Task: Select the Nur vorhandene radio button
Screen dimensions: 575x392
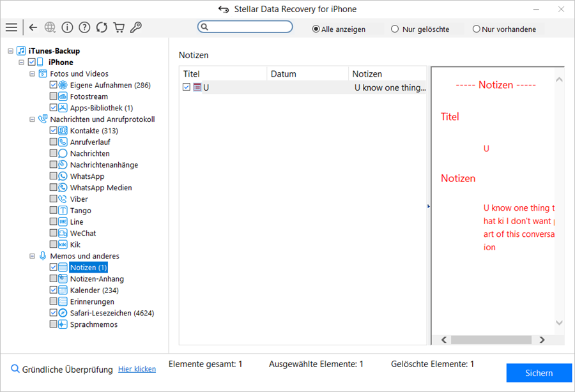Action: (476, 29)
